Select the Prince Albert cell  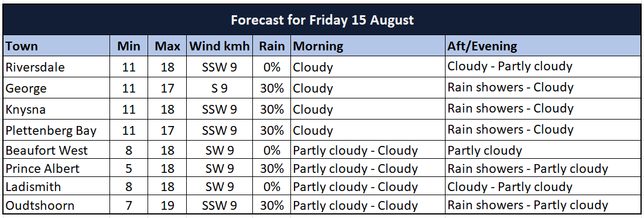(x=57, y=168)
